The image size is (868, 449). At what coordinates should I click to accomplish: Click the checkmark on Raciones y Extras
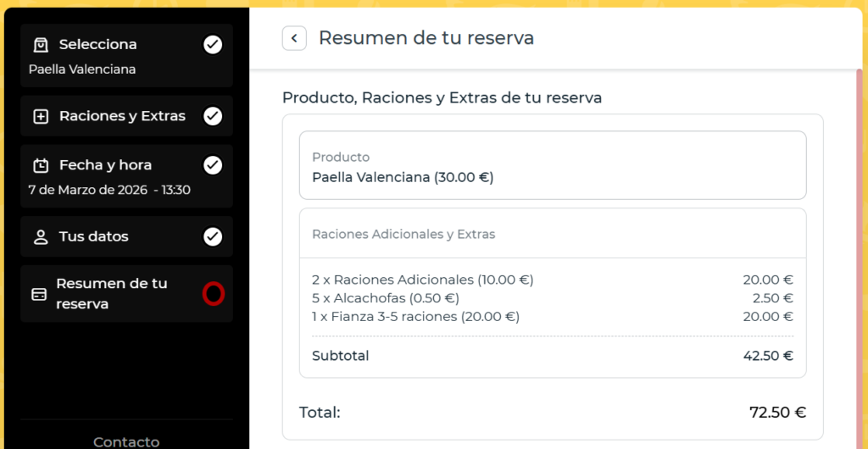click(x=213, y=116)
